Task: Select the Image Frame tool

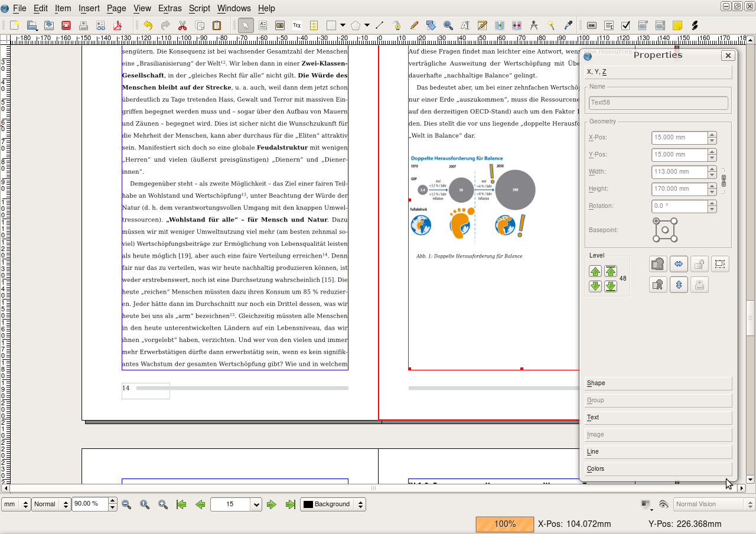Action: point(280,25)
